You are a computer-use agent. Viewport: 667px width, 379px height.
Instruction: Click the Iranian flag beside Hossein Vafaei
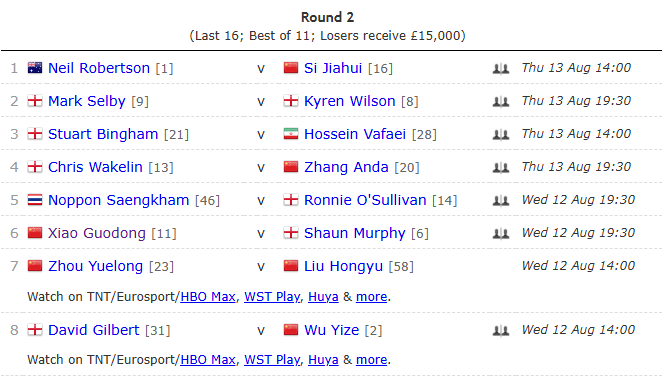pyautogui.click(x=291, y=134)
